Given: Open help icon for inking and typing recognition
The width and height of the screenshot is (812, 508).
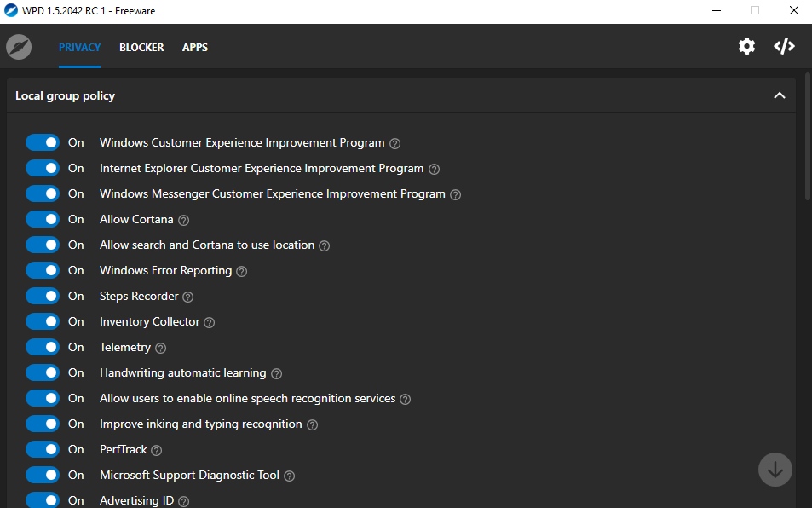Looking at the screenshot, I should tap(312, 424).
